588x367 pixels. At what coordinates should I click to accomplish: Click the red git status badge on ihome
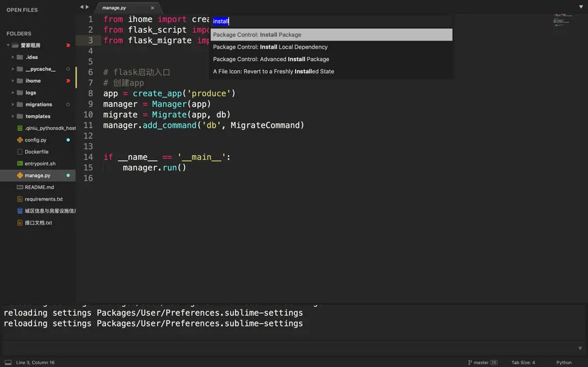pyautogui.click(x=68, y=81)
